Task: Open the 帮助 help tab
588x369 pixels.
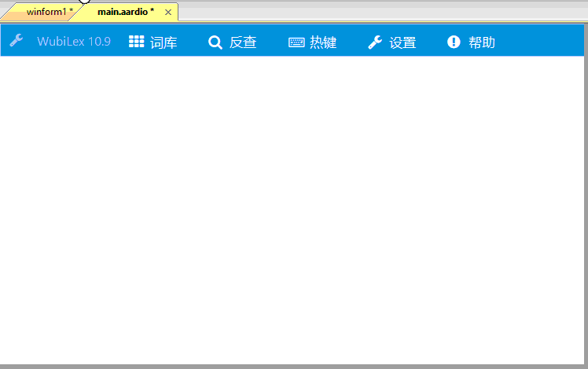Action: [472, 42]
